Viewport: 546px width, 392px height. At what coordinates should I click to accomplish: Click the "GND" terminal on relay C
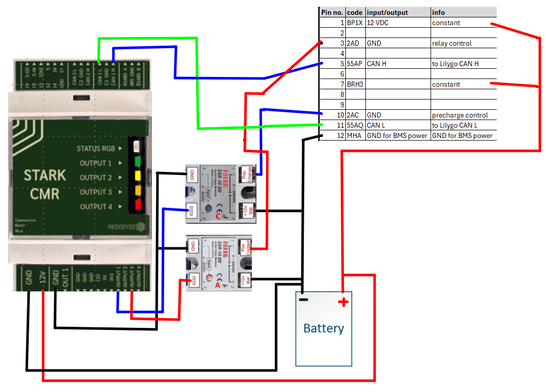pyautogui.click(x=192, y=175)
